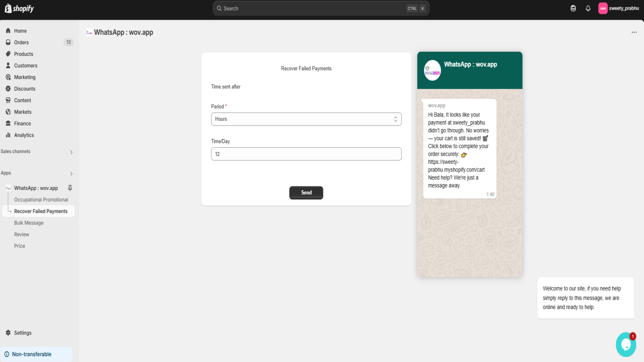Click the search magnifier icon

[219, 8]
